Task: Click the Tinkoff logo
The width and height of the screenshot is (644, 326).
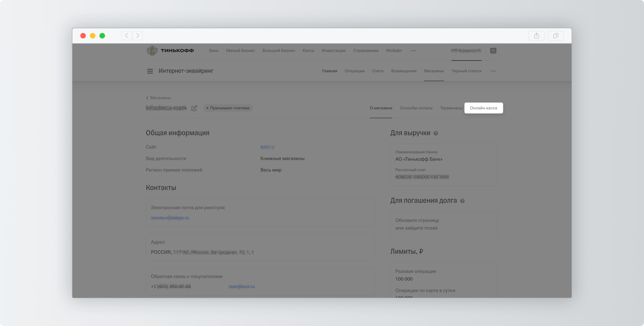Action: 170,51
